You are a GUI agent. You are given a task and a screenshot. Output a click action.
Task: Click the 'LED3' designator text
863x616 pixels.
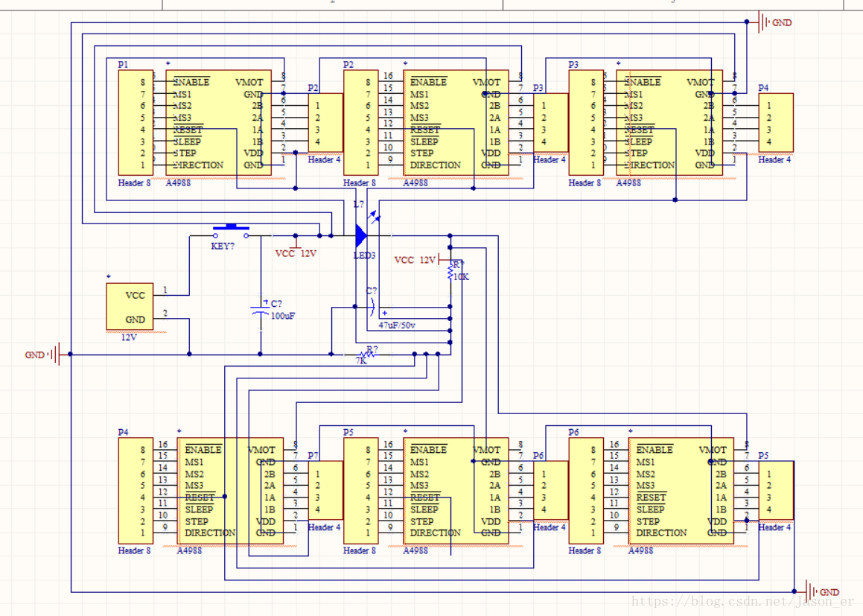[364, 255]
